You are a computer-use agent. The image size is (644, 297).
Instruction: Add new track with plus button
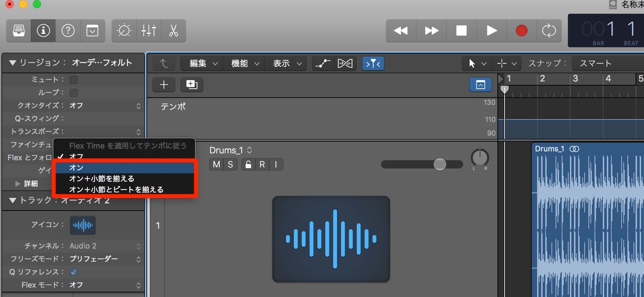(x=164, y=85)
